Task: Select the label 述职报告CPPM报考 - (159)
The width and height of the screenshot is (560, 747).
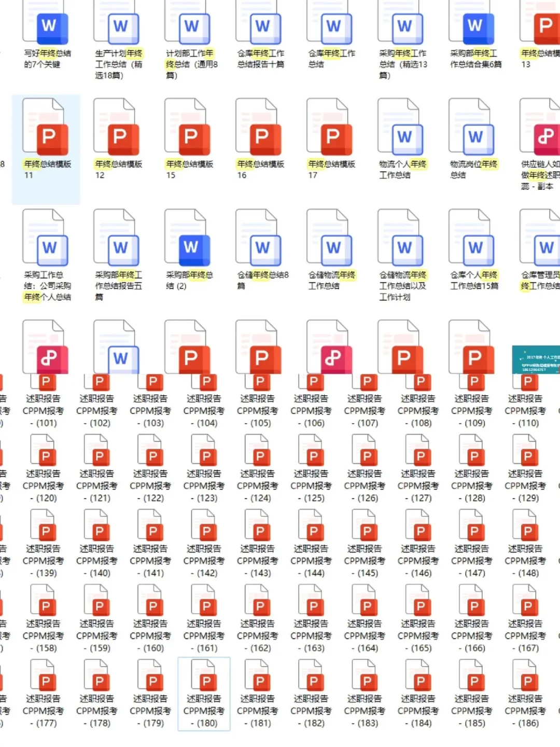Action: [x=97, y=636]
